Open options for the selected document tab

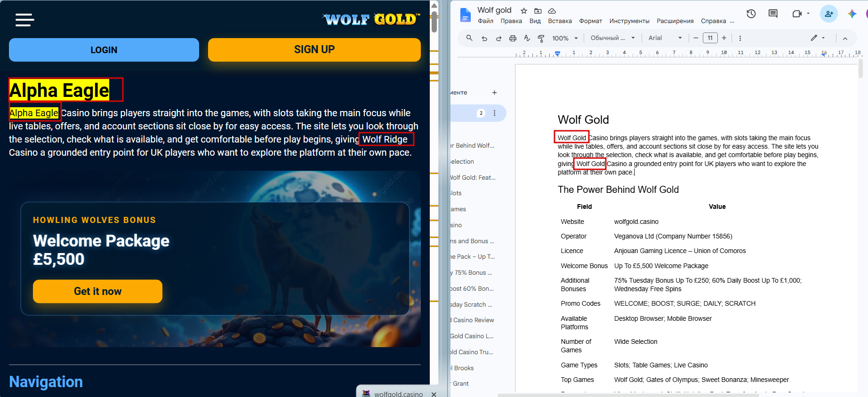[494, 113]
